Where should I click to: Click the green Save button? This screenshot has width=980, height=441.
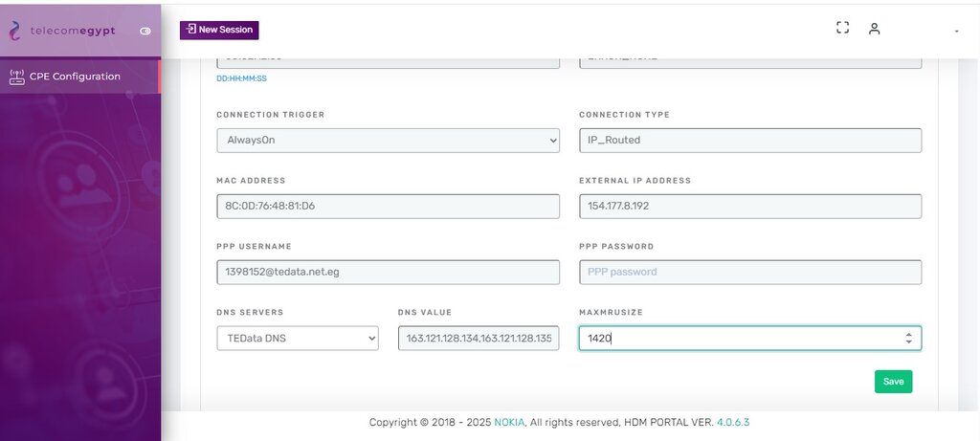click(893, 382)
